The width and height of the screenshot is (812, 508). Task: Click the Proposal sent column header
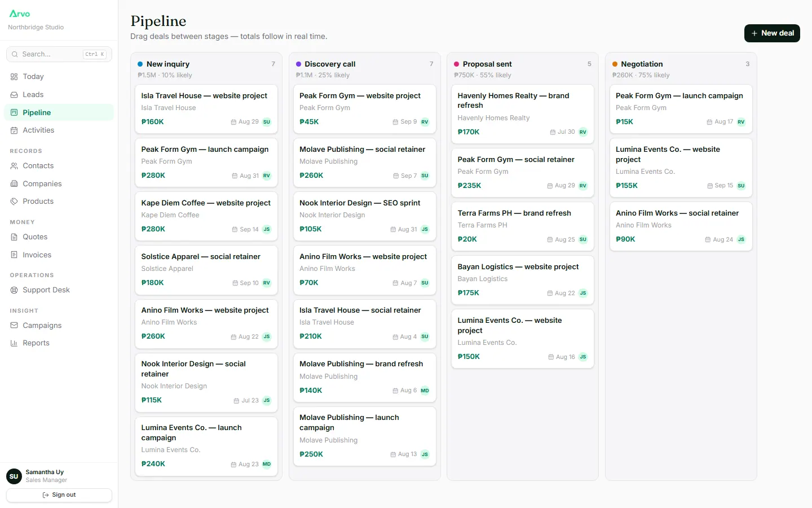click(x=523, y=69)
